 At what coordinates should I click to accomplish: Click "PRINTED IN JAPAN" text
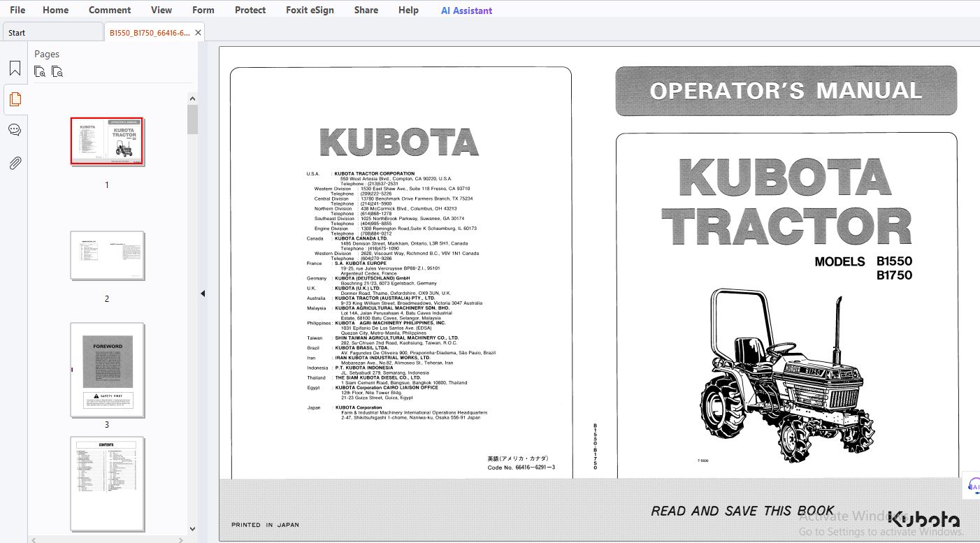point(265,525)
